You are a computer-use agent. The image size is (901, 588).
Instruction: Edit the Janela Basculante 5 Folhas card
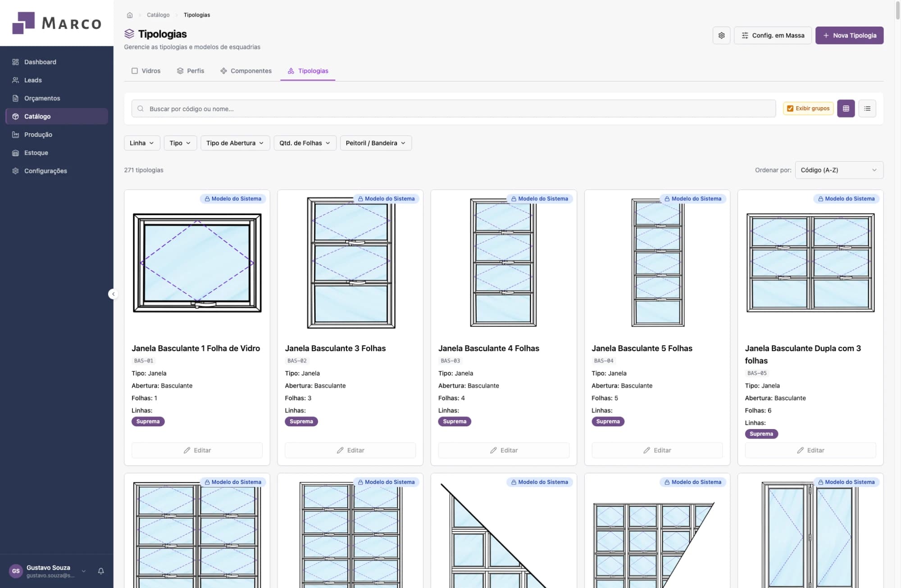pos(657,450)
